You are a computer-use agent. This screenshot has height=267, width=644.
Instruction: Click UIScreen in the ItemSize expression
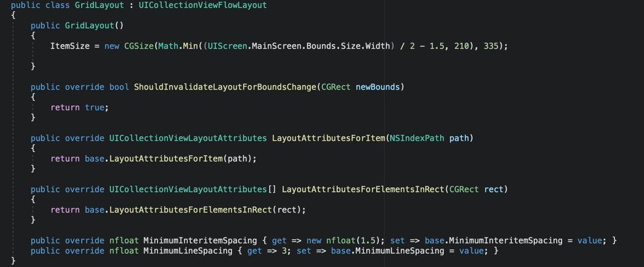227,46
